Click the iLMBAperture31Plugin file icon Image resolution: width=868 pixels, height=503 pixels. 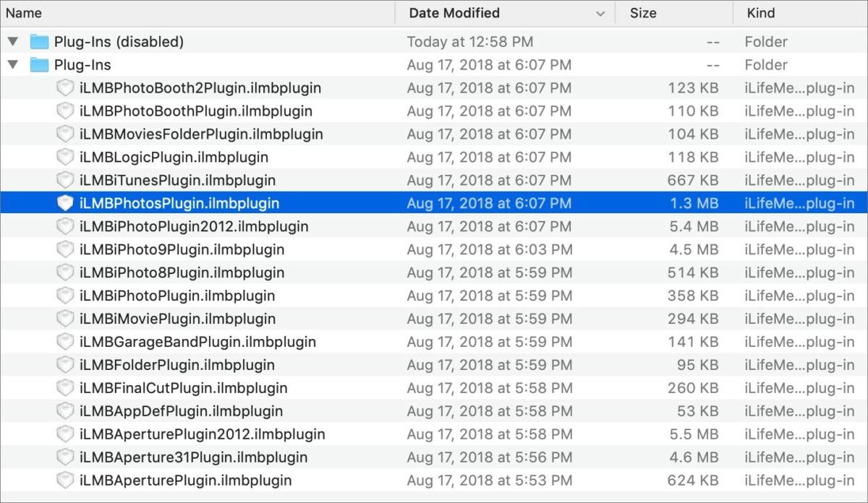66,457
